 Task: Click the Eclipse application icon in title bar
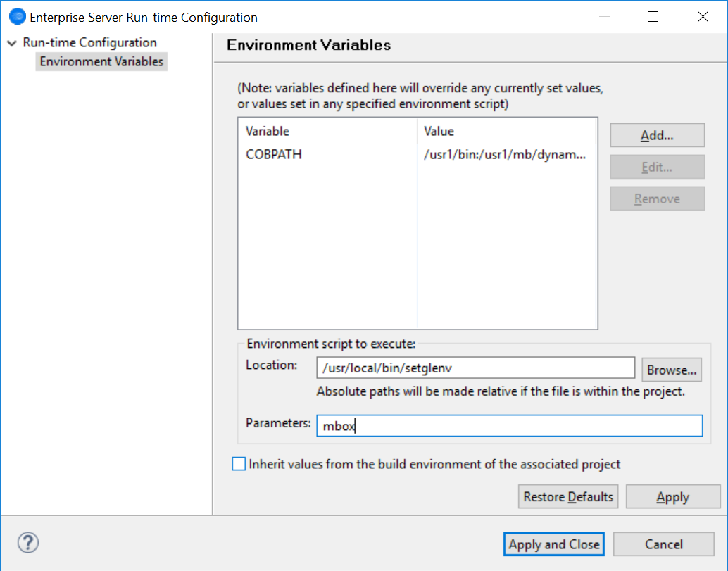point(17,17)
